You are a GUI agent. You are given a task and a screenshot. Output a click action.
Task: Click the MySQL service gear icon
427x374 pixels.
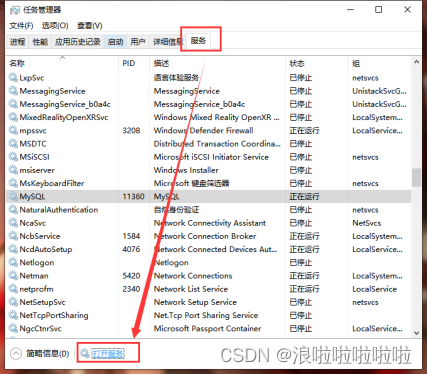[x=13, y=196]
